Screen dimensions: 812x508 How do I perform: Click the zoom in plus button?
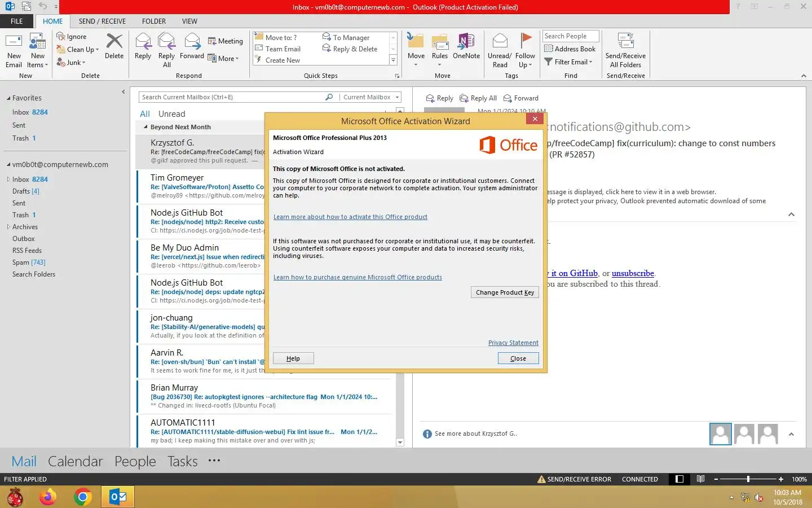pos(781,479)
